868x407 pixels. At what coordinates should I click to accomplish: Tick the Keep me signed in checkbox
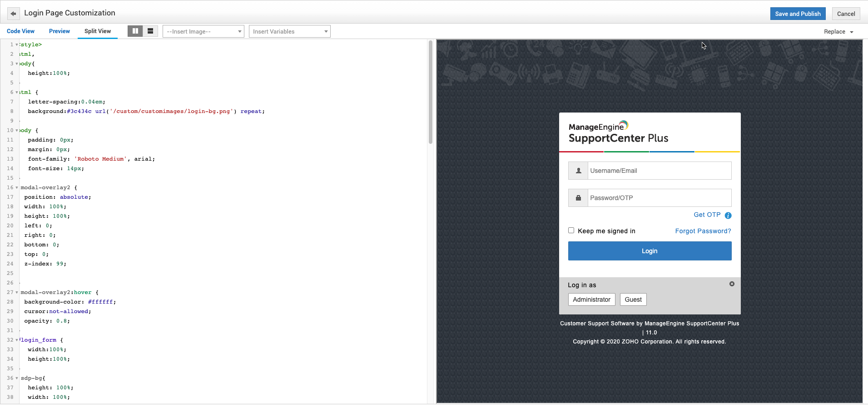(x=571, y=230)
